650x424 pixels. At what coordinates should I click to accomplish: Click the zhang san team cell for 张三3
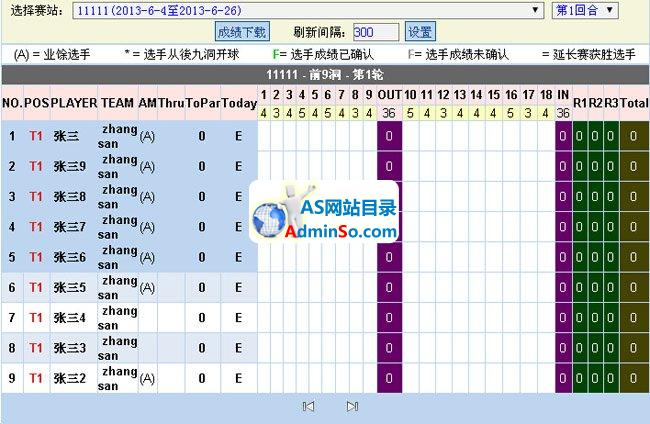pyautogui.click(x=118, y=348)
